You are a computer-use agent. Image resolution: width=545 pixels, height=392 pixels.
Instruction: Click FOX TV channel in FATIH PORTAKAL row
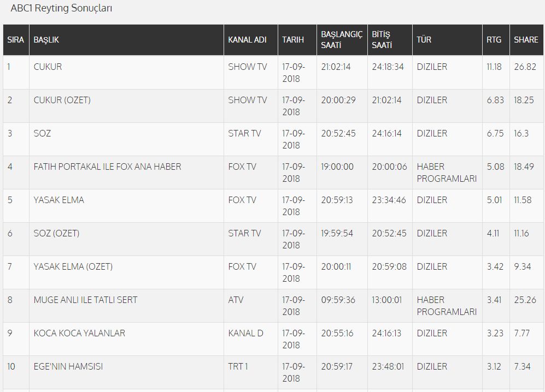click(x=242, y=167)
